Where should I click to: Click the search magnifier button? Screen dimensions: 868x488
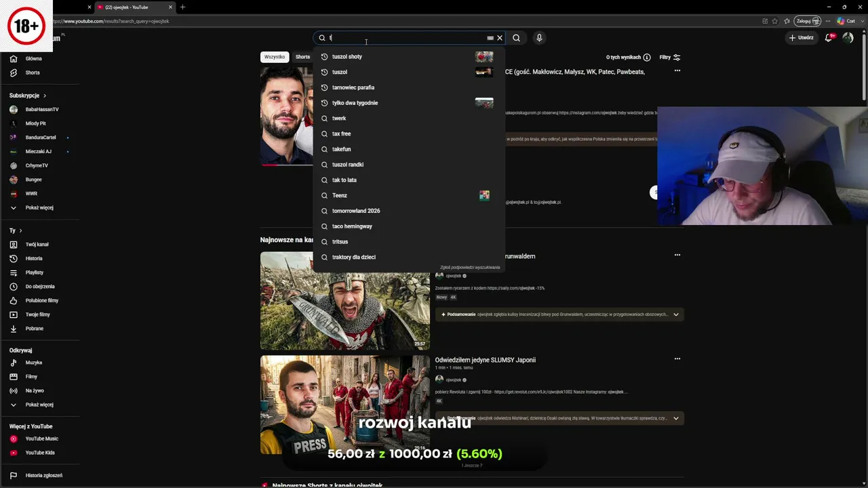coord(516,38)
